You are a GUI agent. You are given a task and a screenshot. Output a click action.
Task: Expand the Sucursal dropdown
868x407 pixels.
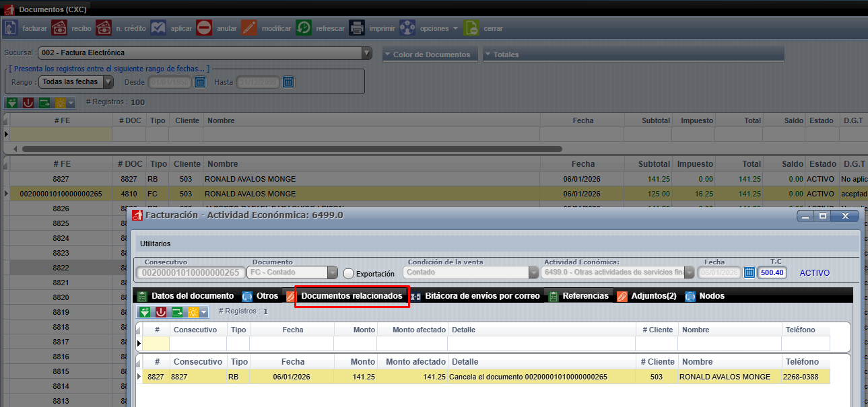[367, 52]
